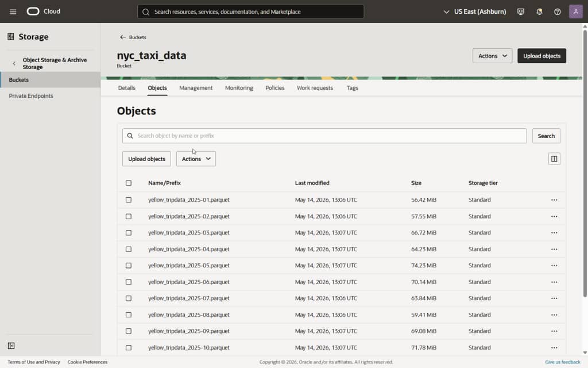Select the Objects tab
The height and width of the screenshot is (368, 588).
click(x=157, y=88)
